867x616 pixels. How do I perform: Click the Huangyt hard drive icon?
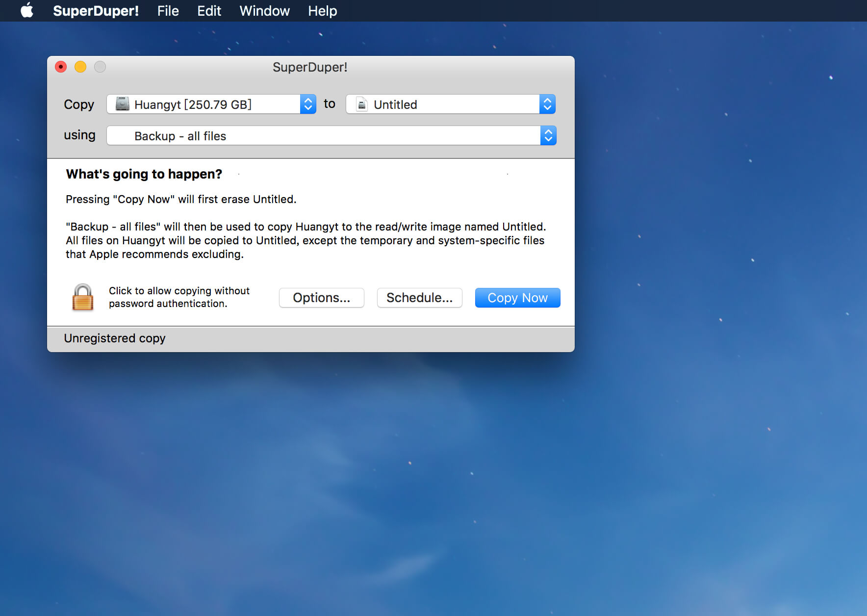[x=122, y=104]
